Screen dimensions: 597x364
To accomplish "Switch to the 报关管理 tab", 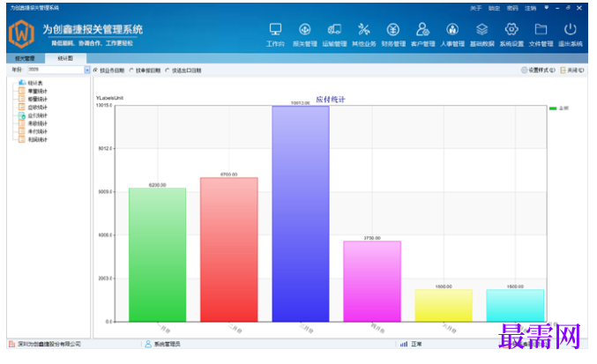I will click(25, 58).
